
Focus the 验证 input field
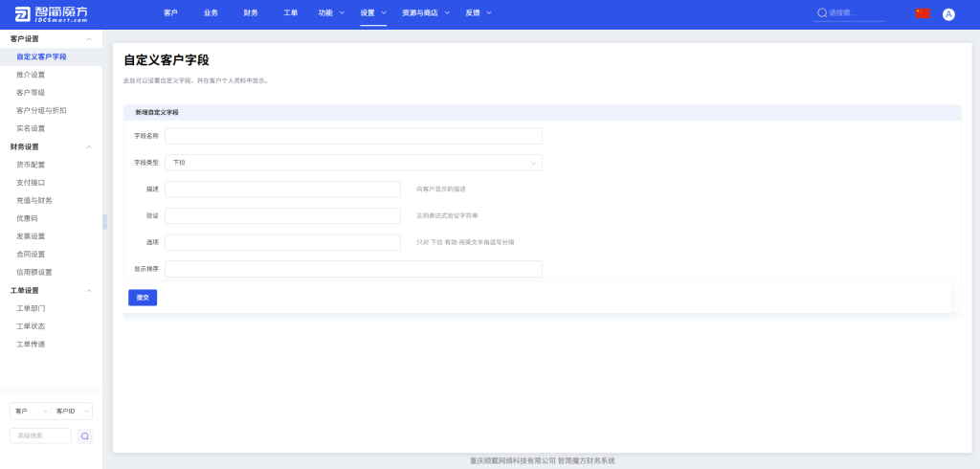[x=282, y=215]
